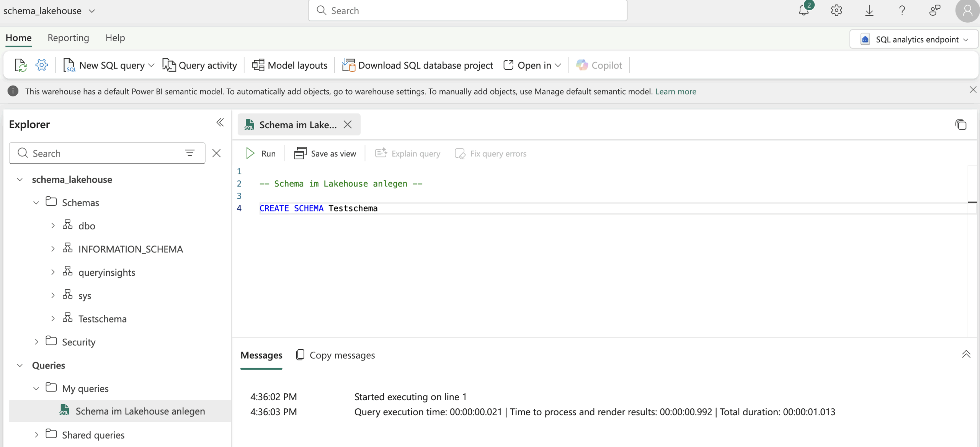Screen dimensions: 980x447
Task: Select the Messages tab
Action: (261, 355)
